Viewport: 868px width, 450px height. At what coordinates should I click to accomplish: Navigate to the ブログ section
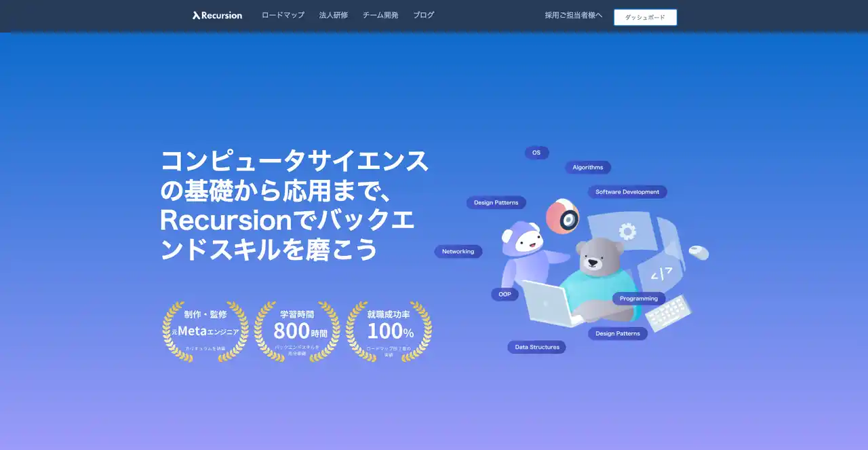tap(424, 15)
